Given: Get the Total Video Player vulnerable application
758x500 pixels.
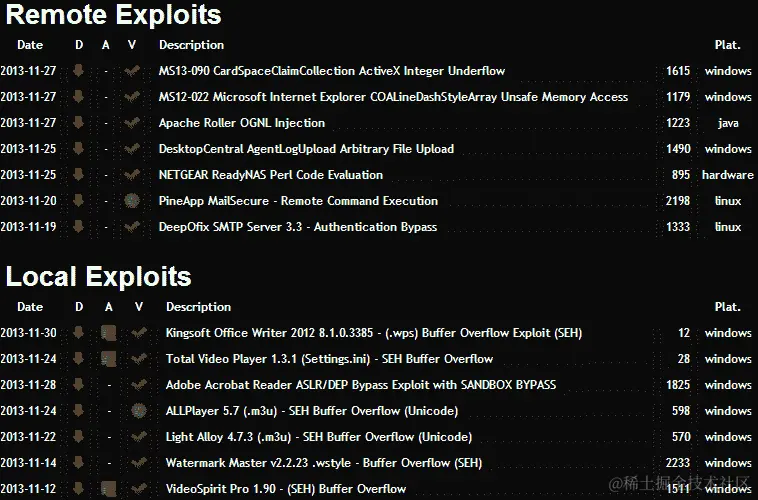Looking at the screenshot, I should coord(109,359).
